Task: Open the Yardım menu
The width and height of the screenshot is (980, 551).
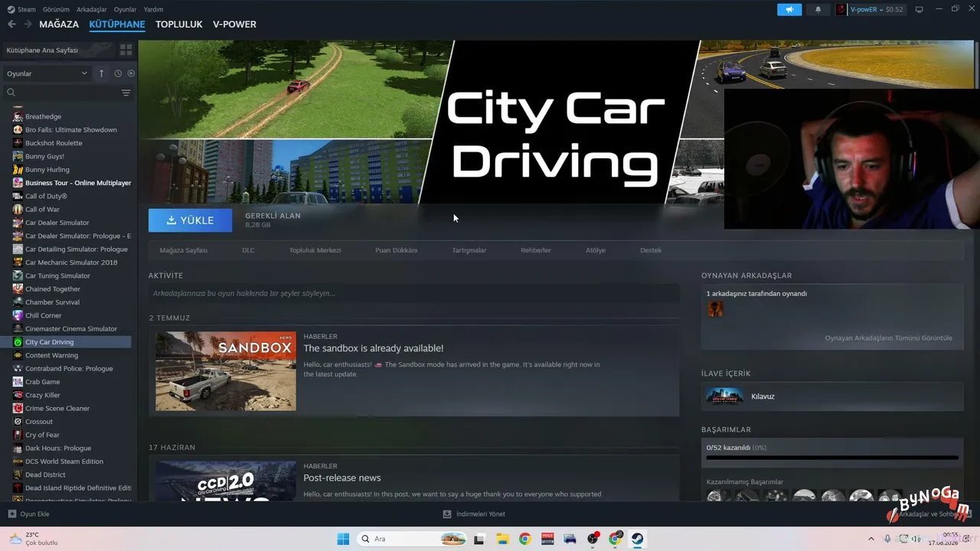Action: coord(153,9)
